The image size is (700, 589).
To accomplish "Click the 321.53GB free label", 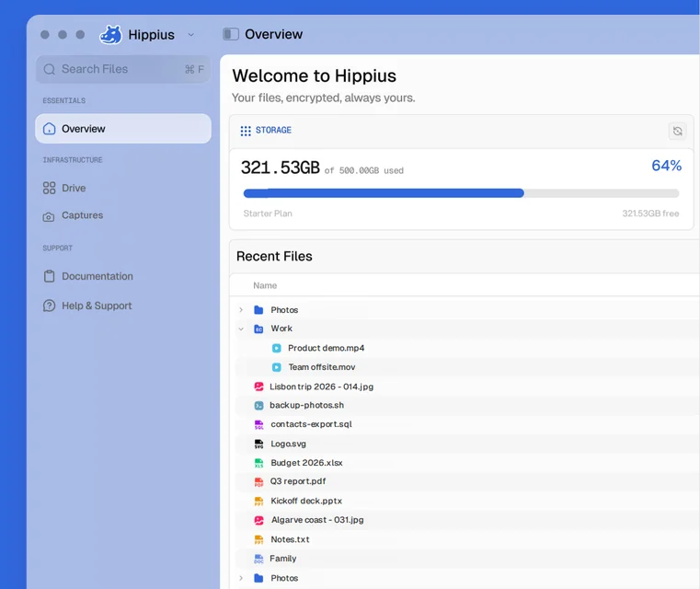I will coord(651,214).
